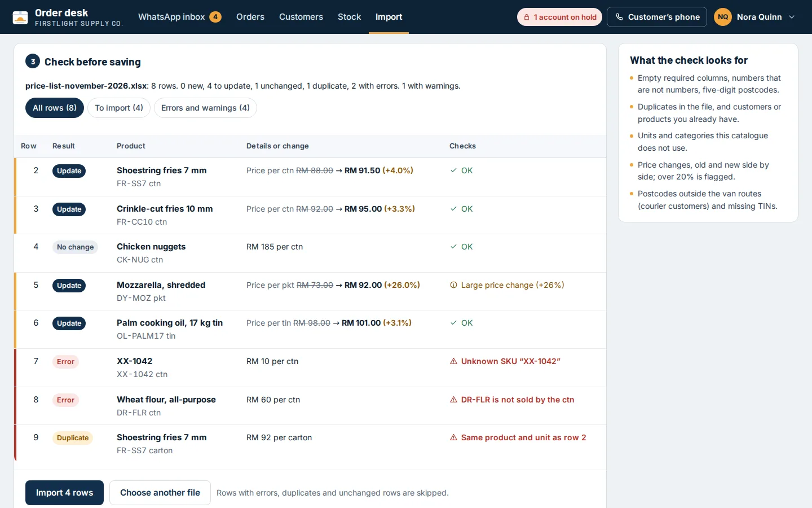Click the NQ user avatar
812x508 pixels.
pyautogui.click(x=723, y=17)
